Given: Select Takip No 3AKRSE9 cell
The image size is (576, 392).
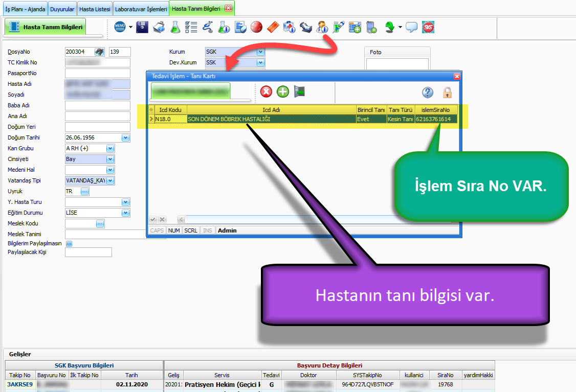Looking at the screenshot, I should click(x=20, y=384).
